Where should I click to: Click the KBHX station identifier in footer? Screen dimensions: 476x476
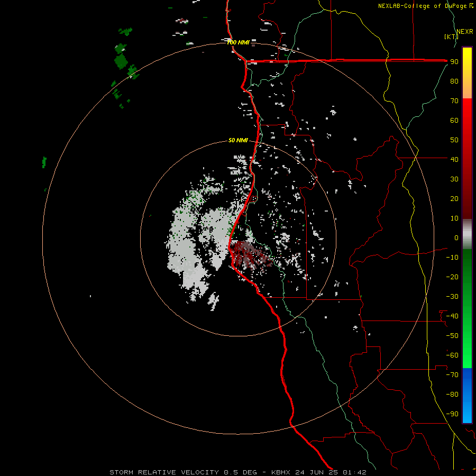pyautogui.click(x=281, y=472)
